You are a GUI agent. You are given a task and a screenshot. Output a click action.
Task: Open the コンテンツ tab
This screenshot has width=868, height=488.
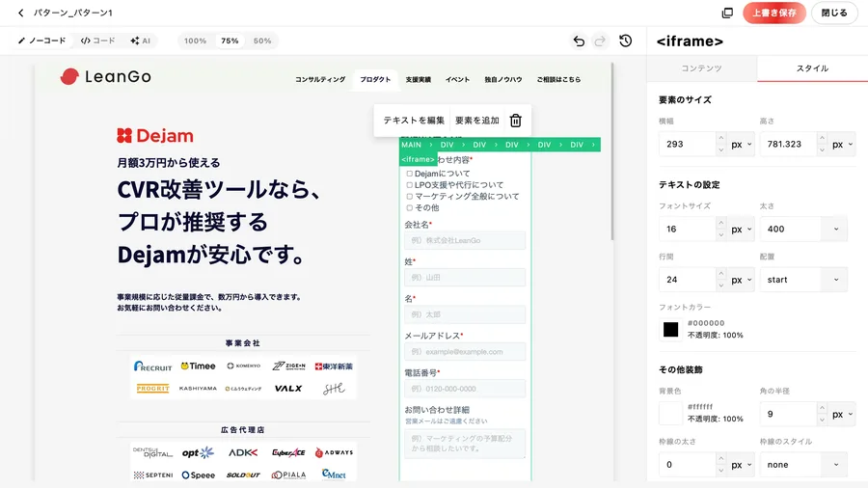tap(701, 68)
